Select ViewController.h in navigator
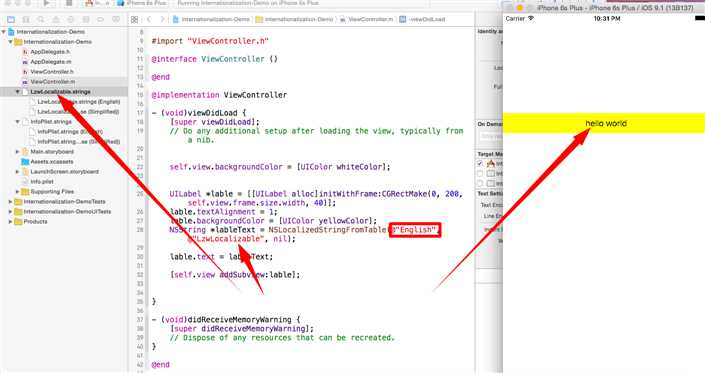The image size is (705, 373). 52,72
